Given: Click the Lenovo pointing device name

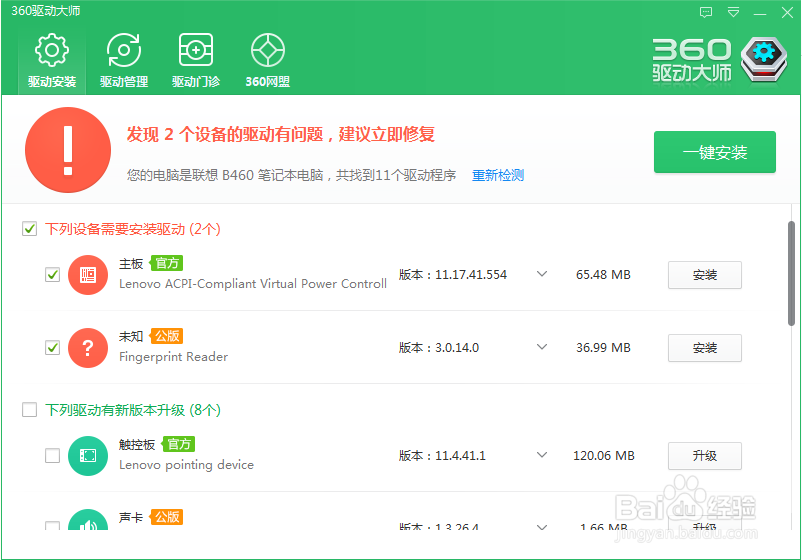Looking at the screenshot, I should 186,465.
